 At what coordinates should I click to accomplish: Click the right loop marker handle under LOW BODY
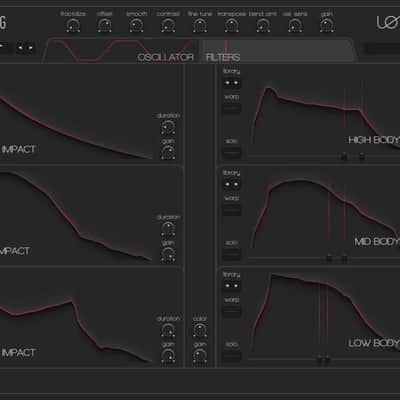pos(327,359)
